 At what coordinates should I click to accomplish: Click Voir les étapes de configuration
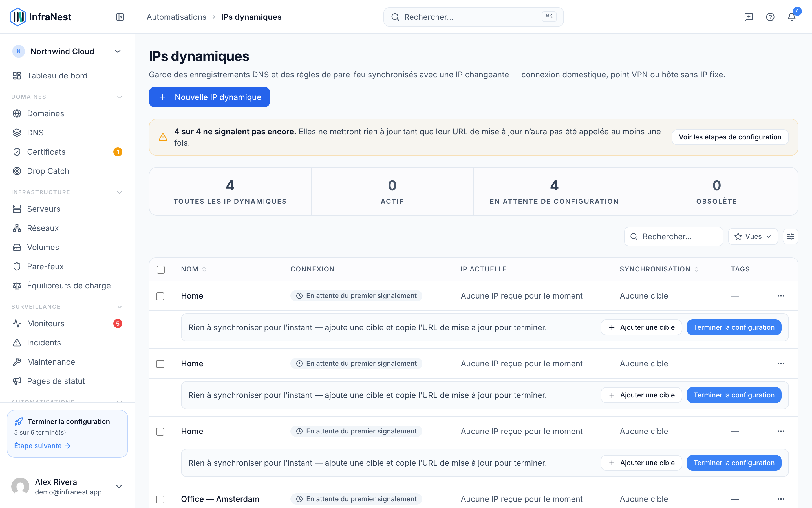(x=730, y=137)
